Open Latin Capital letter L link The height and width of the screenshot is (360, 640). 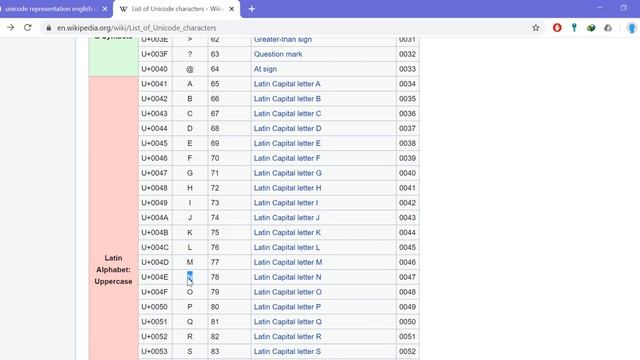pos(287,247)
